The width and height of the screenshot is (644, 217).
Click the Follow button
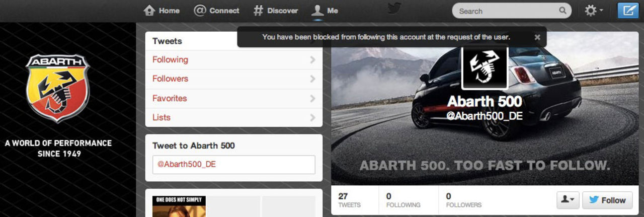(x=607, y=200)
